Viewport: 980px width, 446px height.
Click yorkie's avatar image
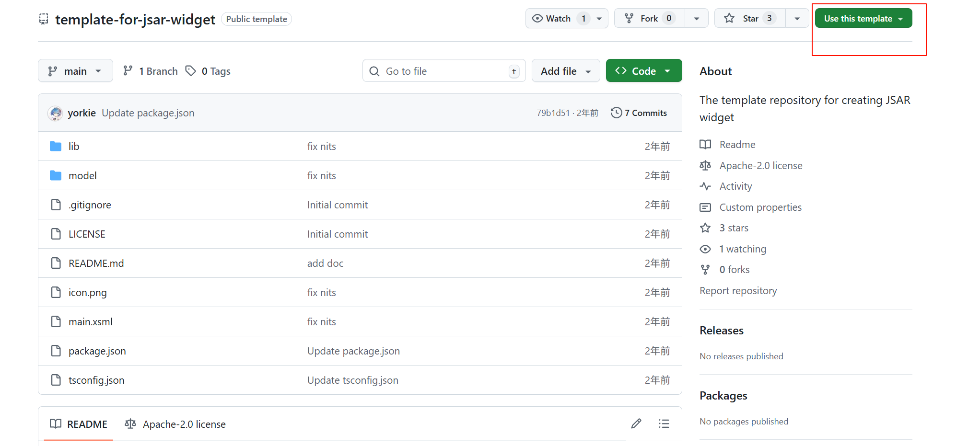(x=56, y=113)
